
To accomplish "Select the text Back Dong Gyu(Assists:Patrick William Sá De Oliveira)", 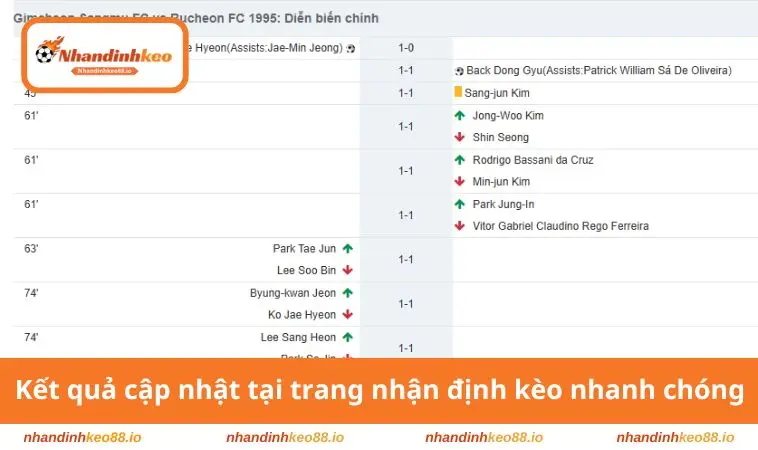I will tap(599, 71).
